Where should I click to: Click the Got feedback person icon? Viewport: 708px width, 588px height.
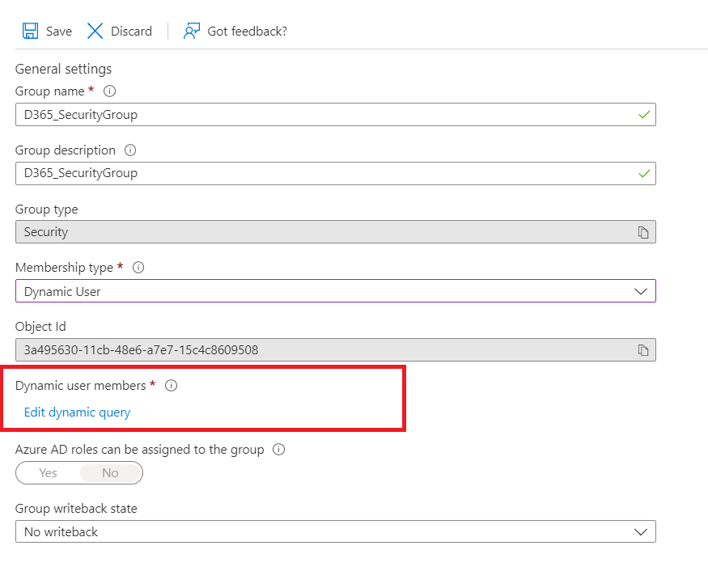(191, 31)
